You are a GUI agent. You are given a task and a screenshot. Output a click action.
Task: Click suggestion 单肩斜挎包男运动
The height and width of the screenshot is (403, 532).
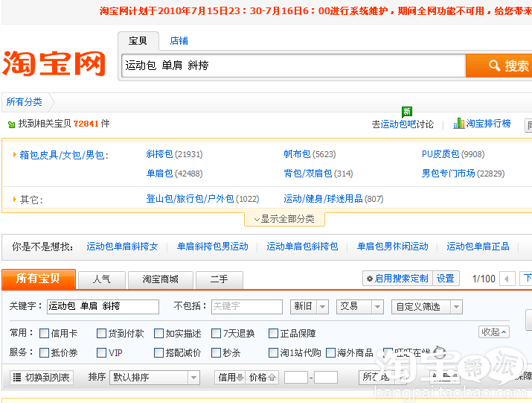pyautogui.click(x=212, y=247)
